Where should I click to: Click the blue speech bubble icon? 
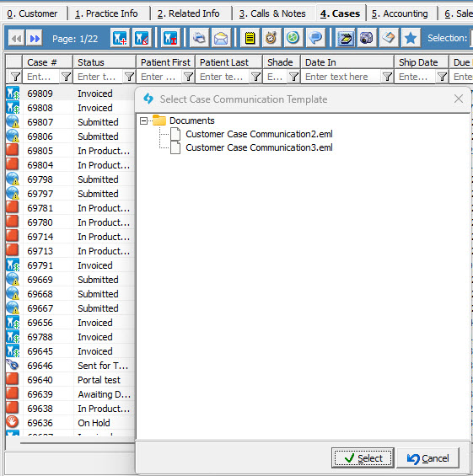point(315,38)
